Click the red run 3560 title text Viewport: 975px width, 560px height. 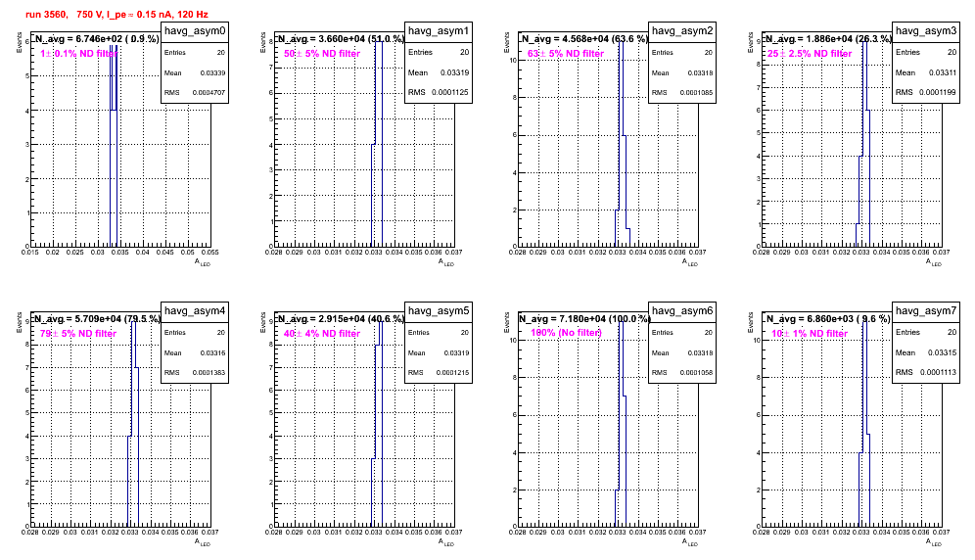click(116, 15)
